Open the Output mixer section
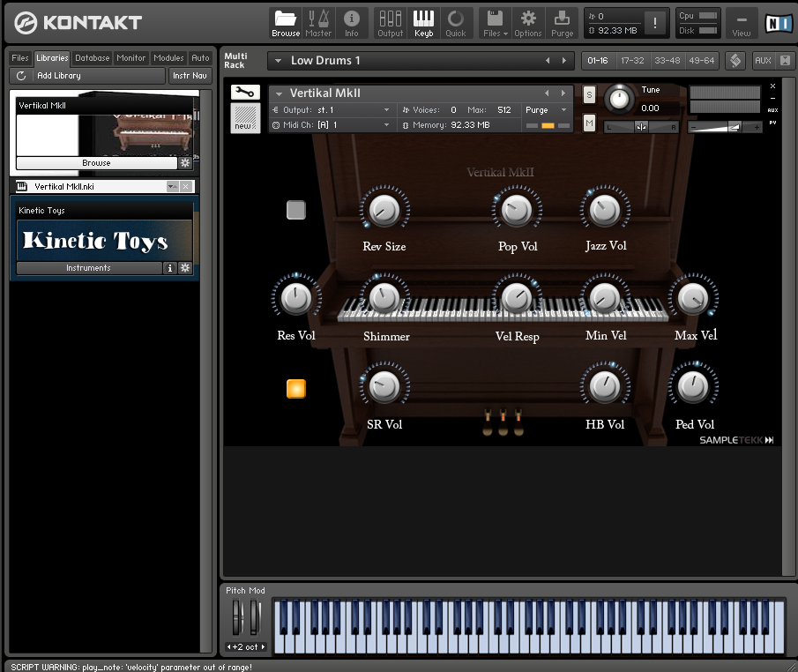Screen dimensions: 798x672 tap(391, 24)
